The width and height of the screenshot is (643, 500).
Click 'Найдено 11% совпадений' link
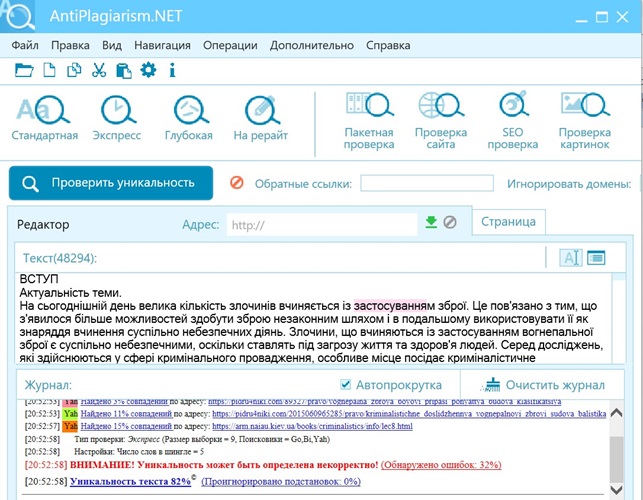point(126,413)
